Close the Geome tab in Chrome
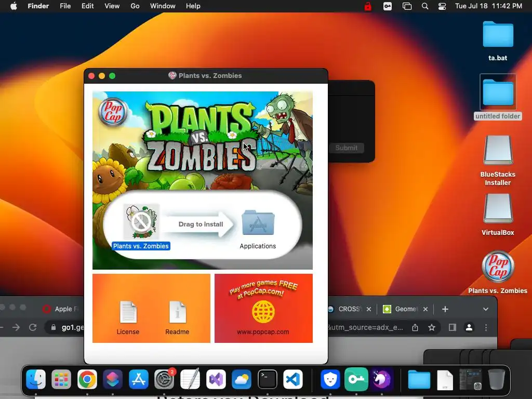This screenshot has width=532, height=399. point(425,309)
